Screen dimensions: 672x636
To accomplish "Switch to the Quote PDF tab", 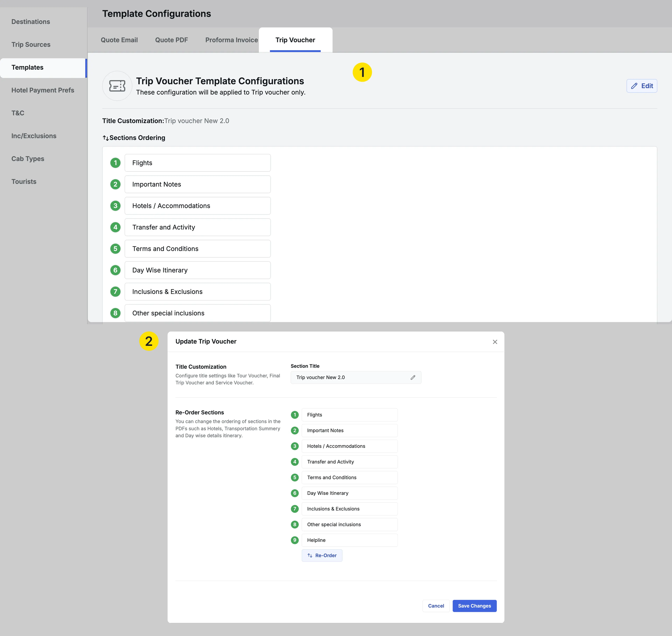I will coord(171,40).
